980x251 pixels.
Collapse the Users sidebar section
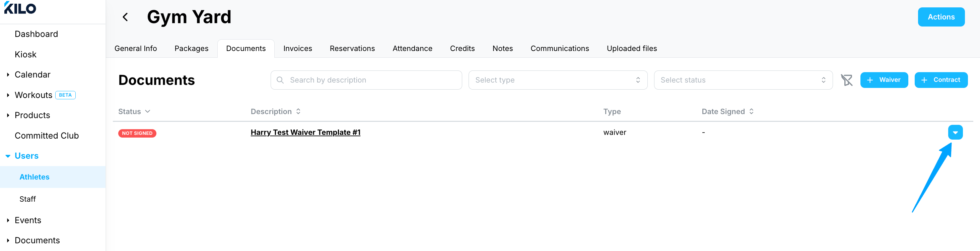click(x=8, y=156)
